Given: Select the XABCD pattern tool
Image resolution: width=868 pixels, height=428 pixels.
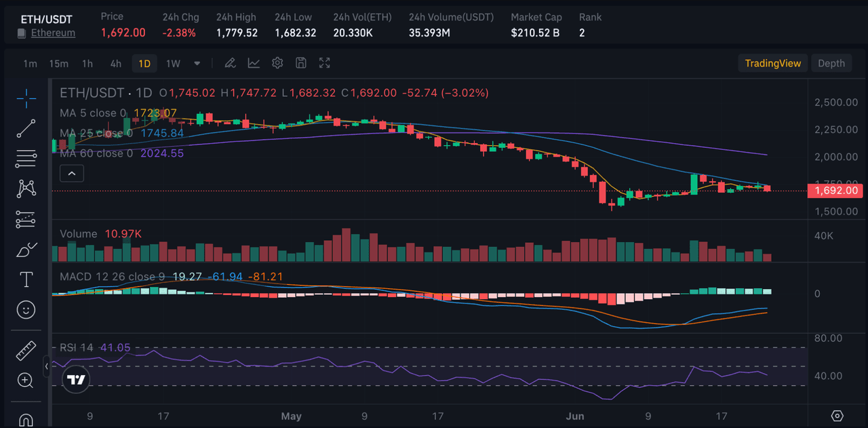Looking at the screenshot, I should pyautogui.click(x=26, y=189).
